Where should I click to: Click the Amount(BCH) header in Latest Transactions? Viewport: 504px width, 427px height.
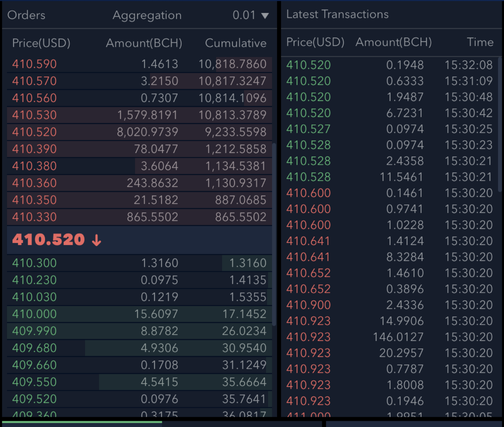tap(394, 42)
